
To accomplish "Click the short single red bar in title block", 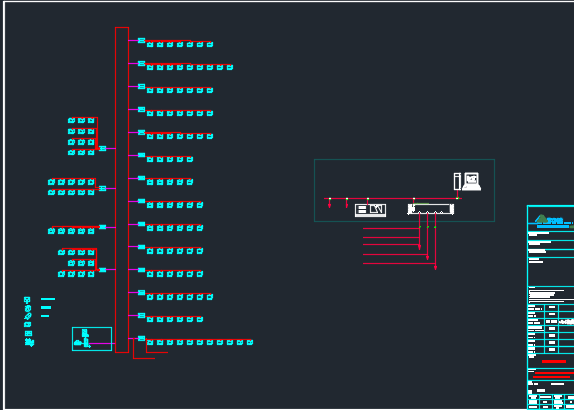I will point(554,361).
